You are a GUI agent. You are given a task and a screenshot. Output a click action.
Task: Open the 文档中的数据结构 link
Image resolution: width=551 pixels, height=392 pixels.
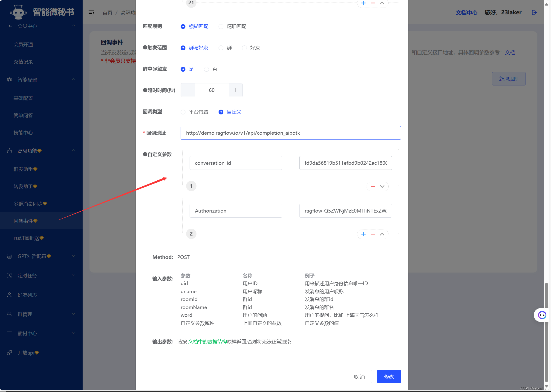pos(207,341)
